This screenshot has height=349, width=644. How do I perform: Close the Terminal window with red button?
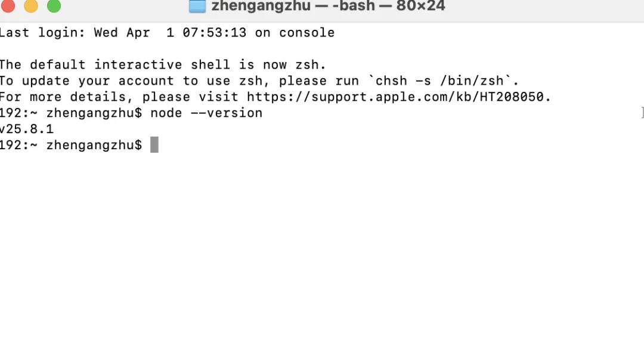point(8,5)
